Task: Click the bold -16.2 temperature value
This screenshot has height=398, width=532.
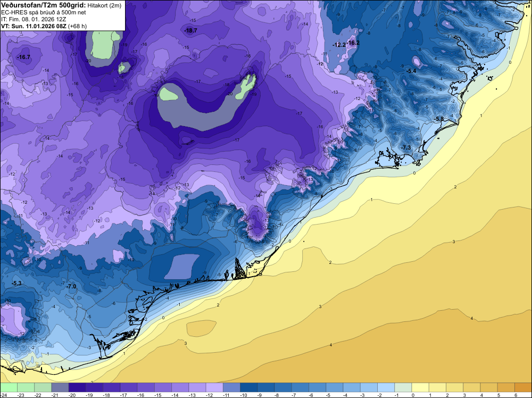Action: pos(353,43)
